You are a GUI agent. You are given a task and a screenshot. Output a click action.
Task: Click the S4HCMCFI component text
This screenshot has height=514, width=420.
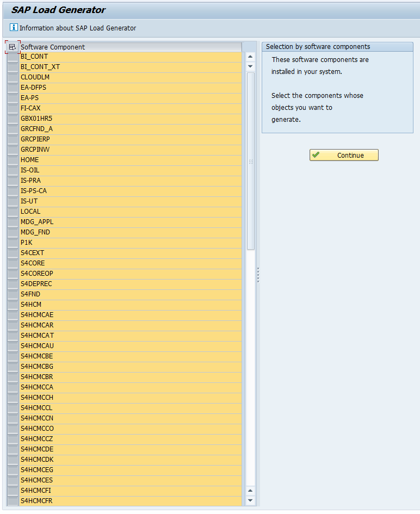click(x=36, y=491)
